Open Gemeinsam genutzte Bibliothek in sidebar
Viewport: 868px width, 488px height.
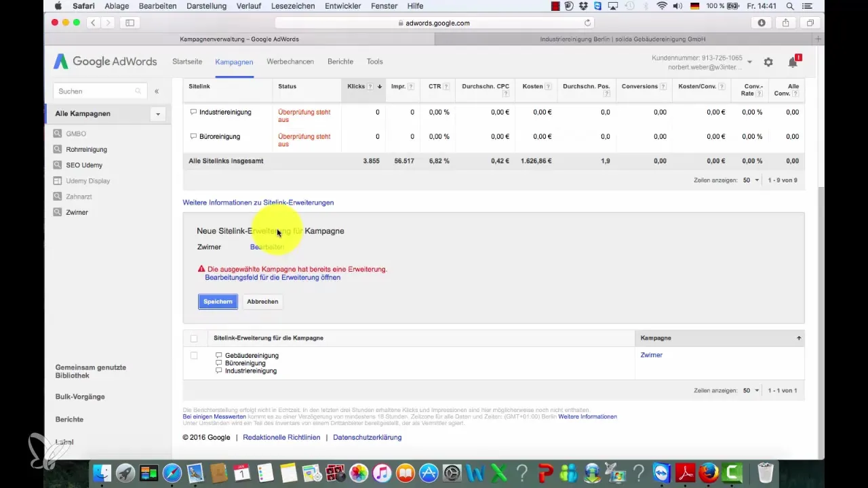[x=91, y=371]
